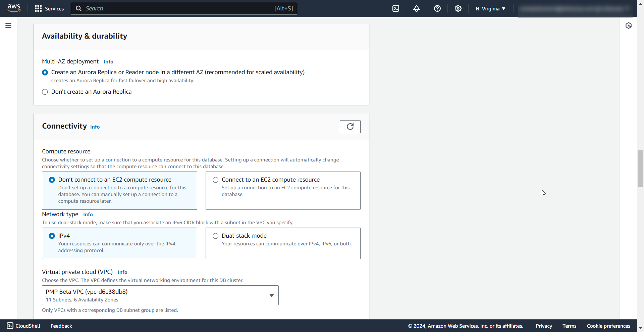Open the settings gear in top bar
Viewport: 644px width, 332px height.
coord(458,9)
